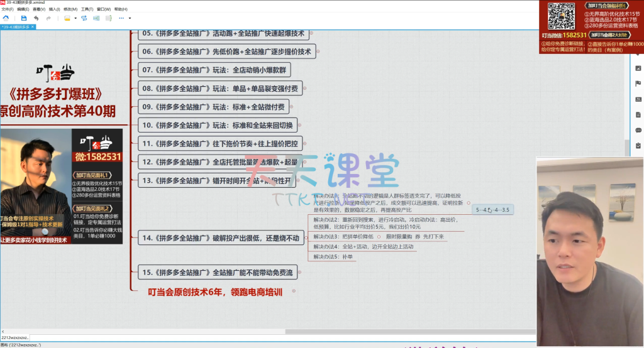Expand the collapsed branch of topic 08
This screenshot has width=644, height=348.
[x=304, y=89]
